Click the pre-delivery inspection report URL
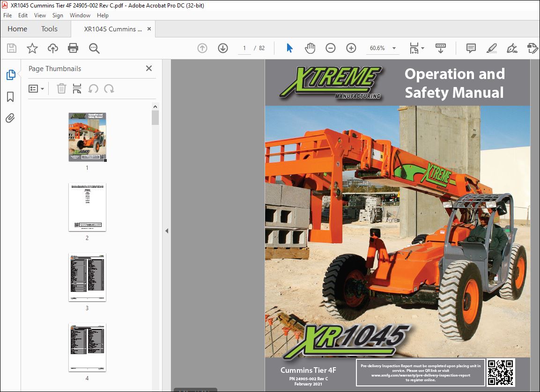 tap(421, 376)
